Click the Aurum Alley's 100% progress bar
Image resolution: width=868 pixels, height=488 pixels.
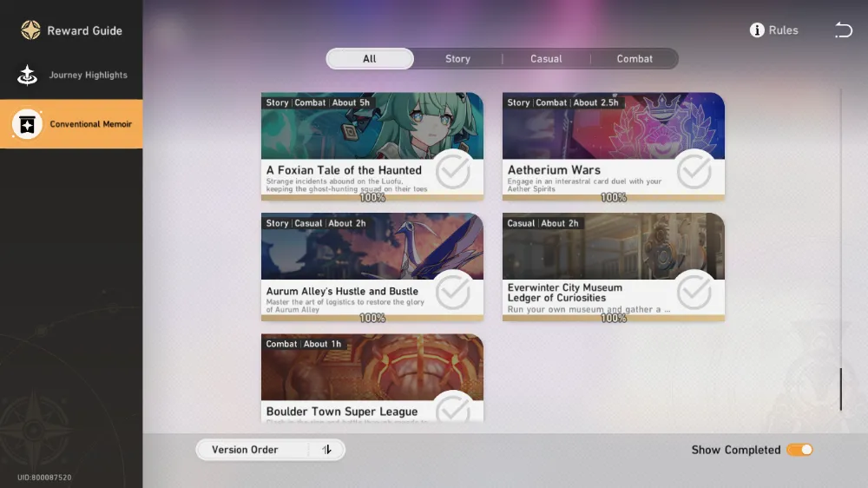point(372,318)
